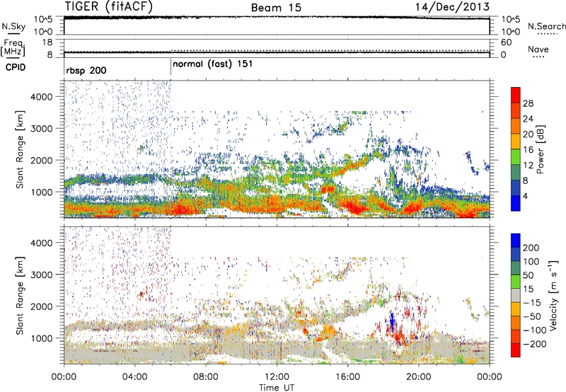Click the Power [dB] colorbar title

point(540,149)
